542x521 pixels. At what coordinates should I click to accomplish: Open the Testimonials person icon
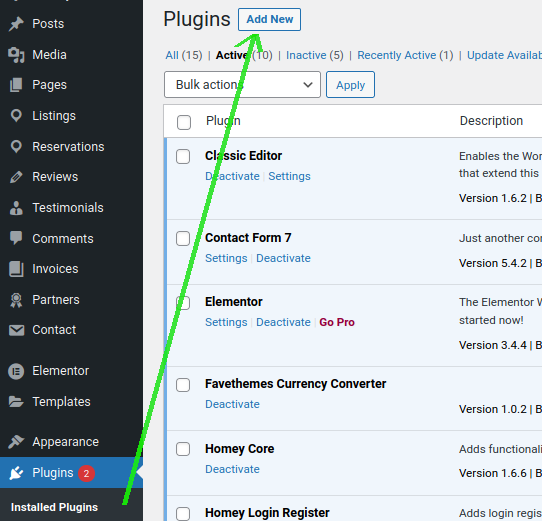tap(16, 208)
